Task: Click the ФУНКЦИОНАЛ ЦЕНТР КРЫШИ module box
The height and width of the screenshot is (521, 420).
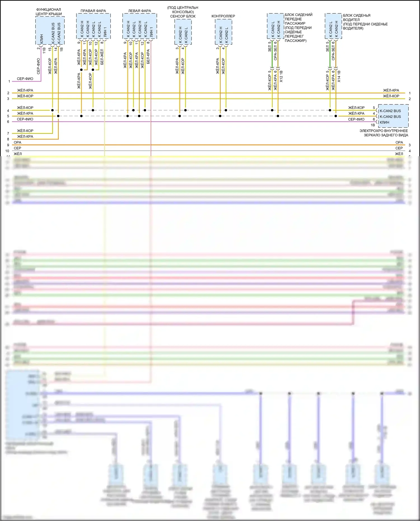Action: pyautogui.click(x=50, y=30)
